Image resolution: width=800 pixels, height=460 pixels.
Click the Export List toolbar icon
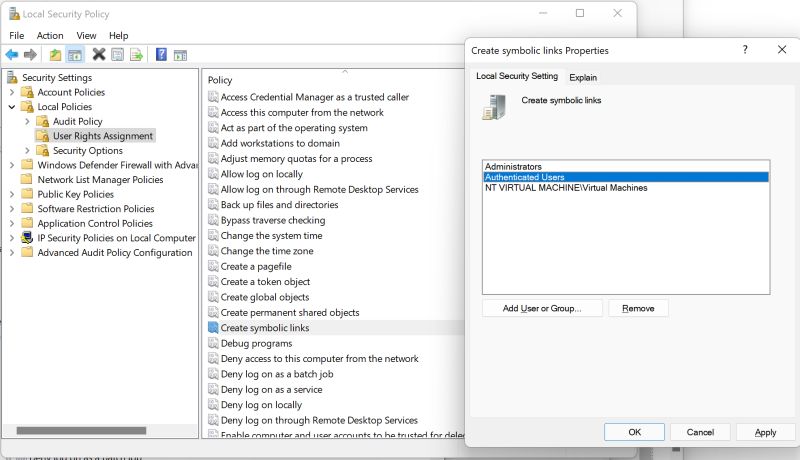[136, 55]
